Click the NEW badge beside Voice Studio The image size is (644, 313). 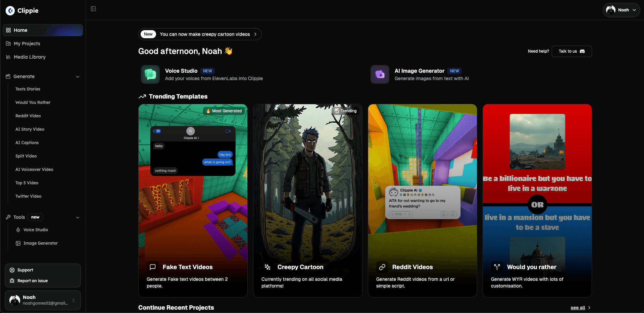pyautogui.click(x=207, y=71)
